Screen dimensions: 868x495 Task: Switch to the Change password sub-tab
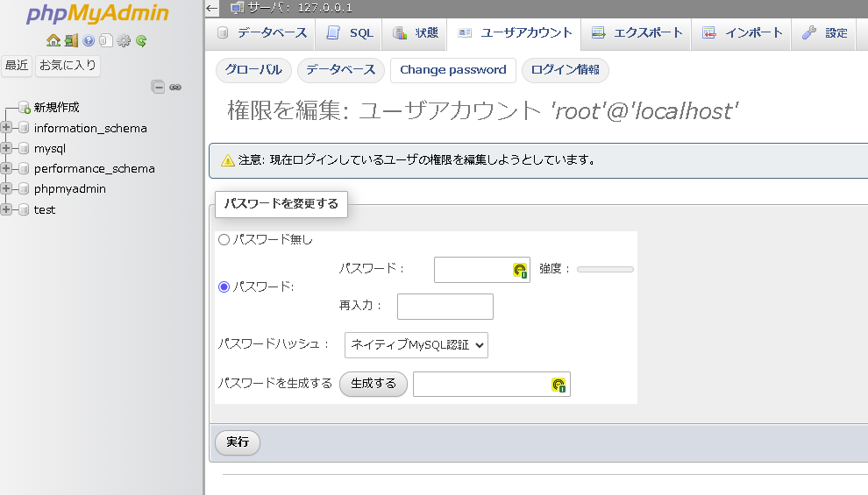pos(452,70)
